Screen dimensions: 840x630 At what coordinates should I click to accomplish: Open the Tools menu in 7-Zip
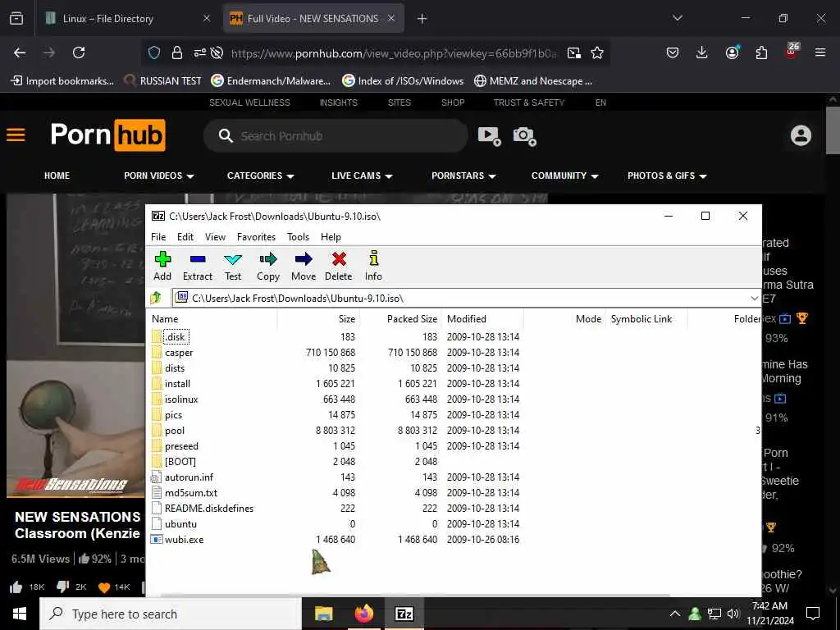point(298,237)
